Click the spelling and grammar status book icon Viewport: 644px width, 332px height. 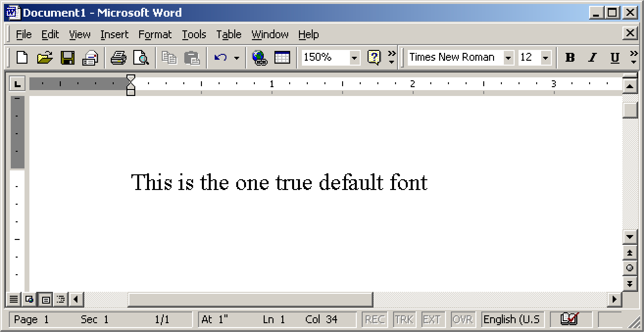coord(570,319)
